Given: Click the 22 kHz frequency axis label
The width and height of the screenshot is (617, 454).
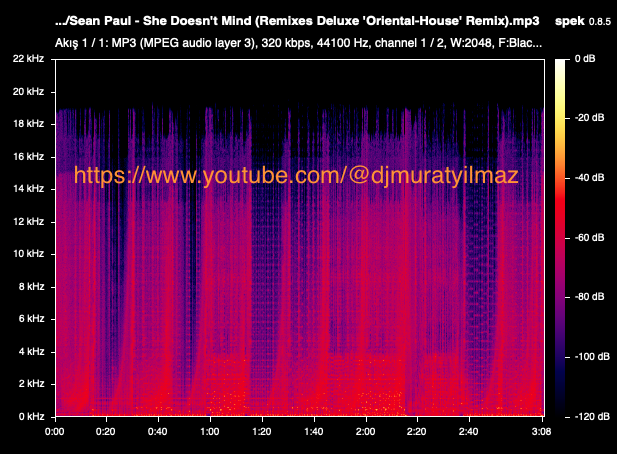Looking at the screenshot, I should [x=28, y=59].
